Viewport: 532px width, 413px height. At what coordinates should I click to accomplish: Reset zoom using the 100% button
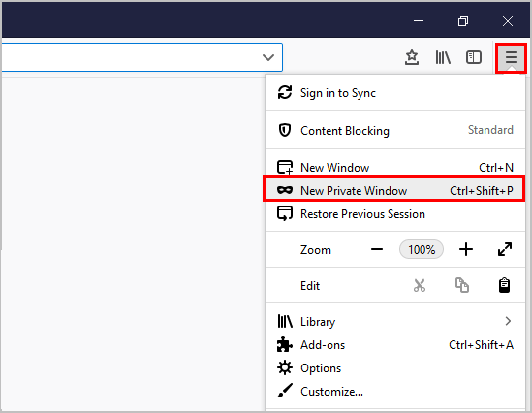tap(422, 249)
